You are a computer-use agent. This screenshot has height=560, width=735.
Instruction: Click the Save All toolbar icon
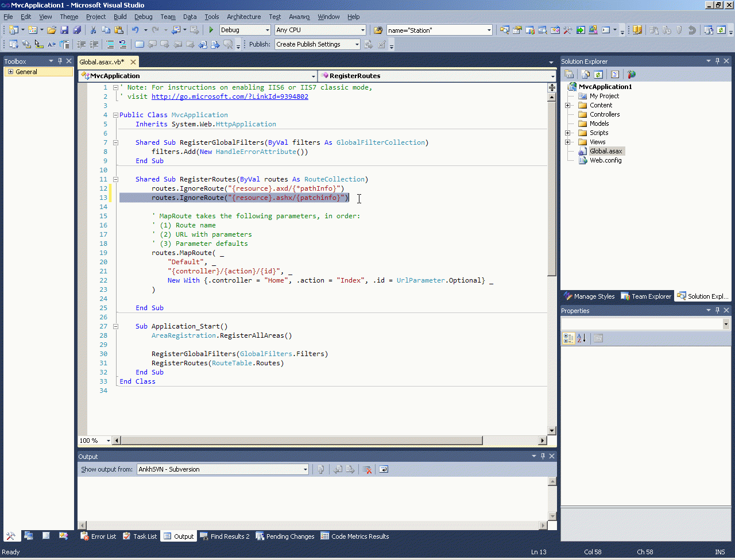point(76,30)
